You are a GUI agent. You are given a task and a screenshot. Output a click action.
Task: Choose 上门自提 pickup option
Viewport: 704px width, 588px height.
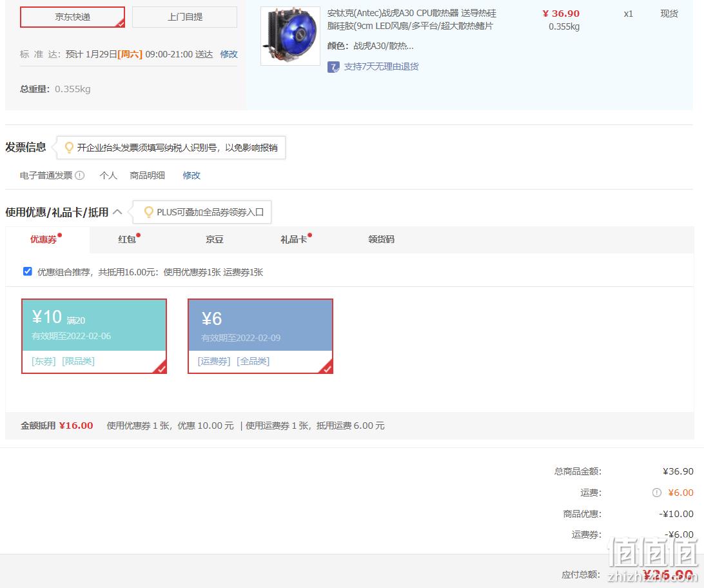tap(185, 17)
